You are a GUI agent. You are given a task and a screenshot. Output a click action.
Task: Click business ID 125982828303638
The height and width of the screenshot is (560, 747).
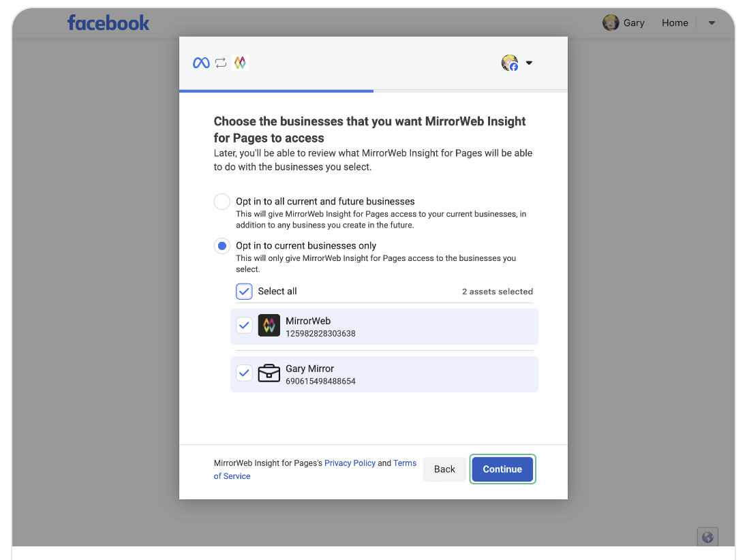(x=320, y=333)
